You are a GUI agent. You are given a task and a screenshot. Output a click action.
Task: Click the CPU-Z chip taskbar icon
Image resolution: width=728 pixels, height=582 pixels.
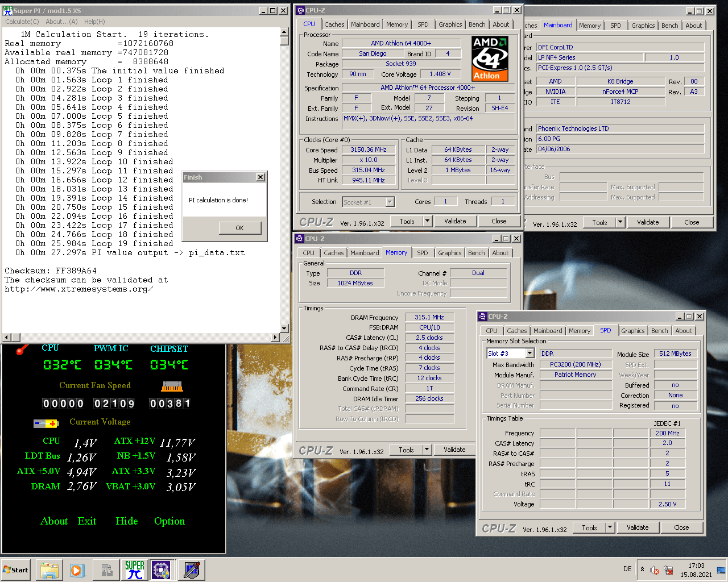click(161, 569)
